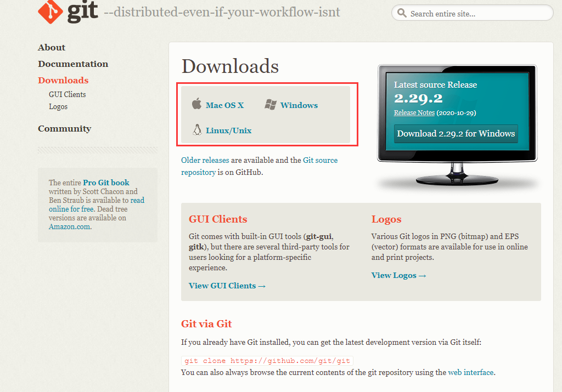This screenshot has width=562, height=392.
Task: Click the git clone command text
Action: click(267, 361)
